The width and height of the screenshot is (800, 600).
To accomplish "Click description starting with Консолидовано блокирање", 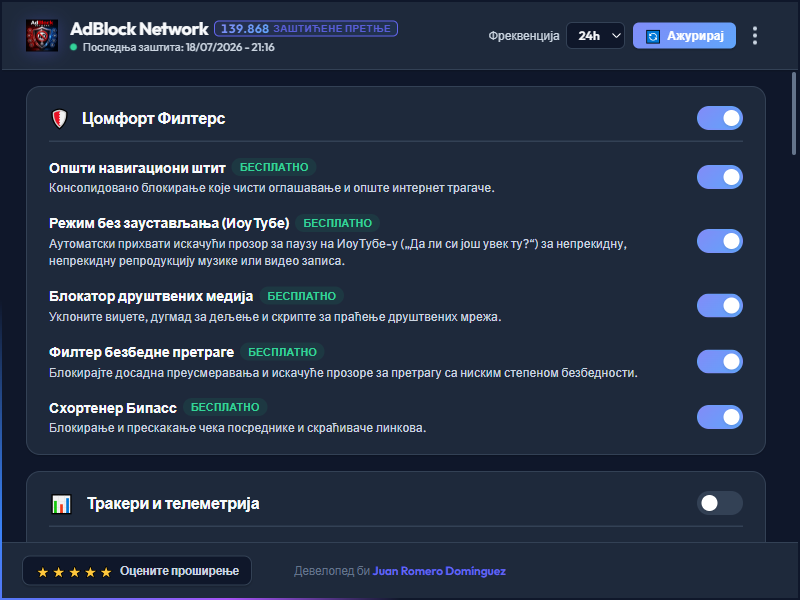I will (272, 188).
